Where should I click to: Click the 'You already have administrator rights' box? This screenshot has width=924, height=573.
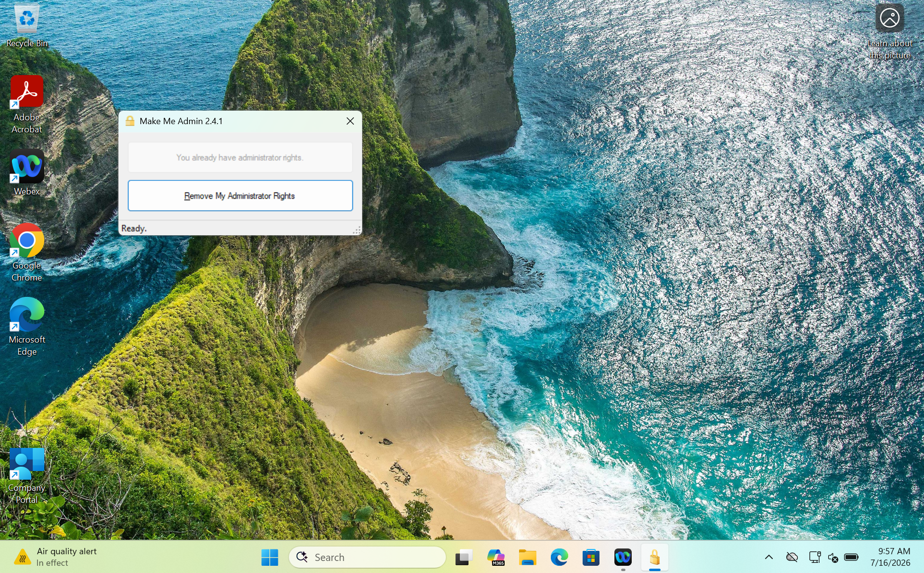(x=240, y=157)
